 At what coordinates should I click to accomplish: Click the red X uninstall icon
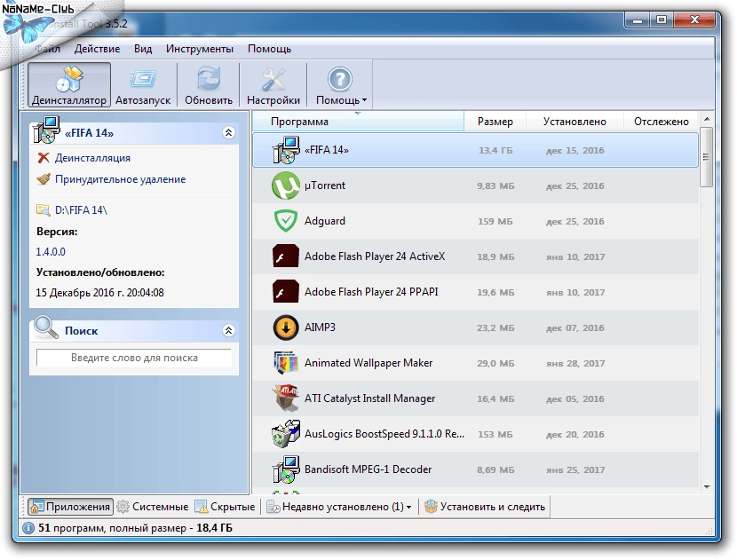[44, 158]
